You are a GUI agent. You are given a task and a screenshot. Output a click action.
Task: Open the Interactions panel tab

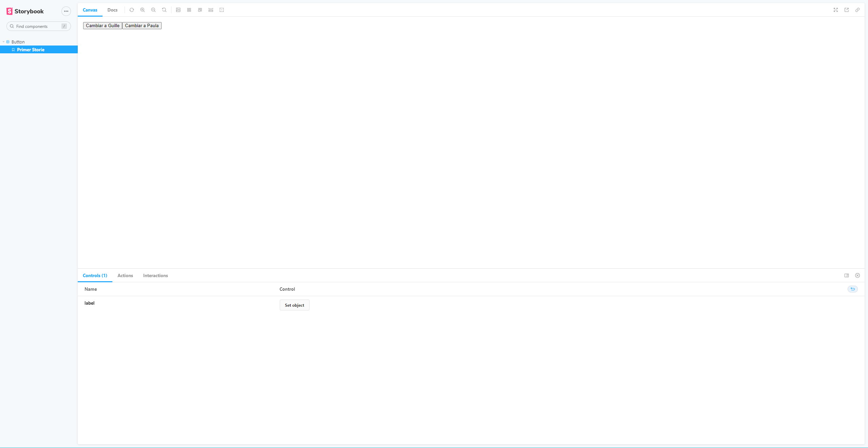[155, 275]
